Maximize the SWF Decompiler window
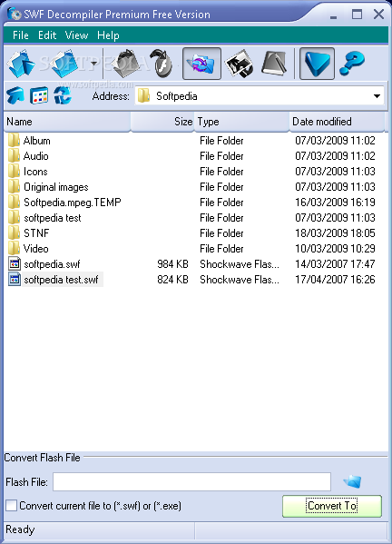This screenshot has height=544, width=392. point(357,15)
